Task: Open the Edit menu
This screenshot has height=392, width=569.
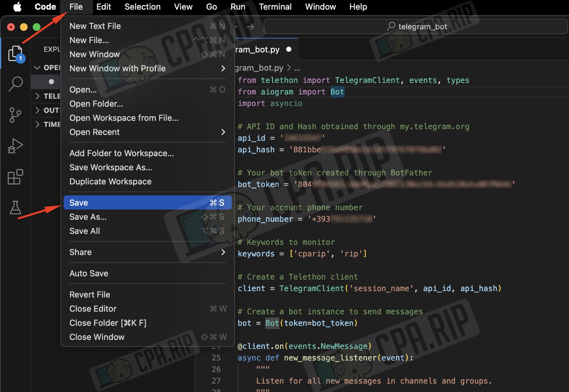Action: point(104,7)
